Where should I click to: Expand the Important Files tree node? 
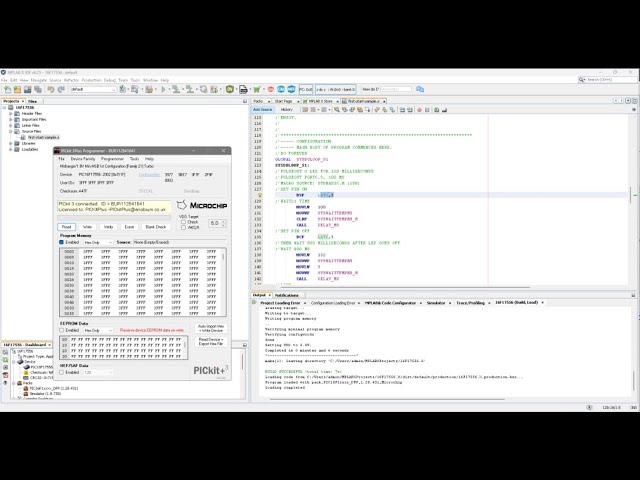[x=11, y=120]
